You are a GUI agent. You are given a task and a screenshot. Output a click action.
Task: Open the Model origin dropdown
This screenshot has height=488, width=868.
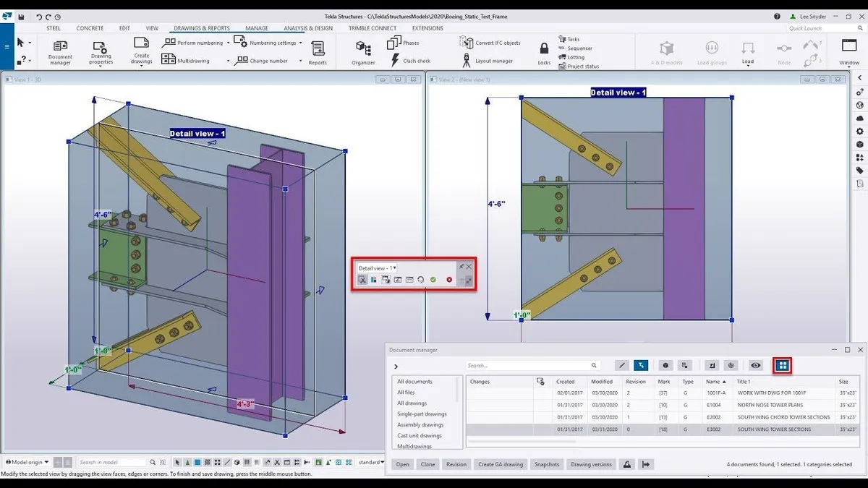[27, 462]
